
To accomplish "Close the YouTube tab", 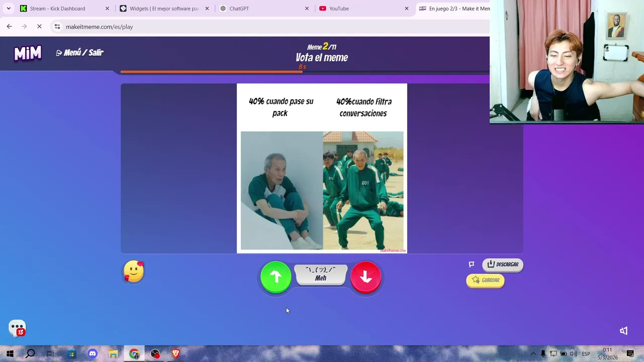I will click(407, 9).
